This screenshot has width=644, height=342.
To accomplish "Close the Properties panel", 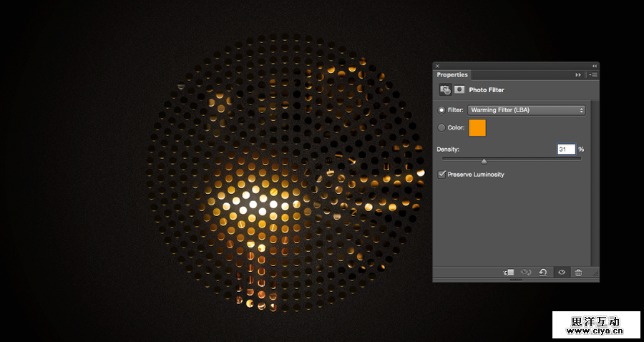I will 437,66.
